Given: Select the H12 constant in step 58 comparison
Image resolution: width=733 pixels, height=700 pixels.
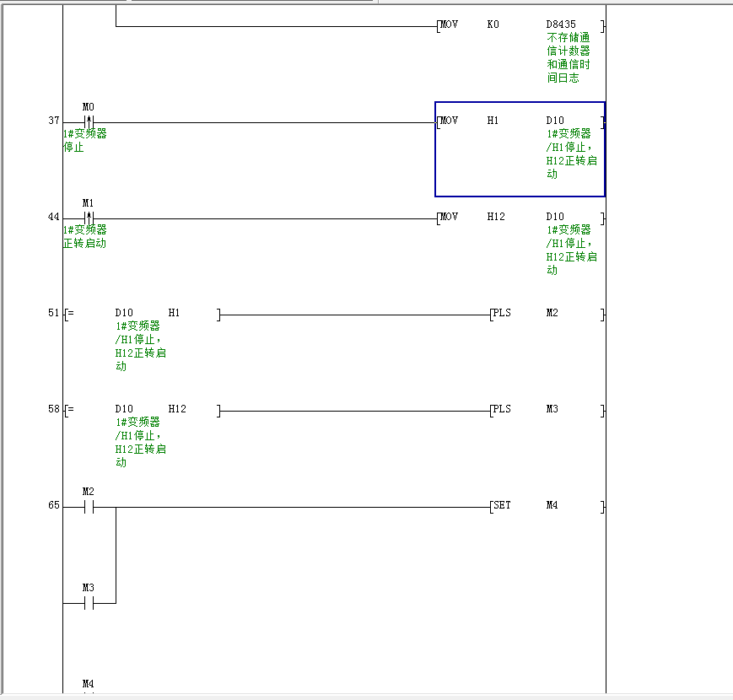Looking at the screenshot, I should 177,409.
